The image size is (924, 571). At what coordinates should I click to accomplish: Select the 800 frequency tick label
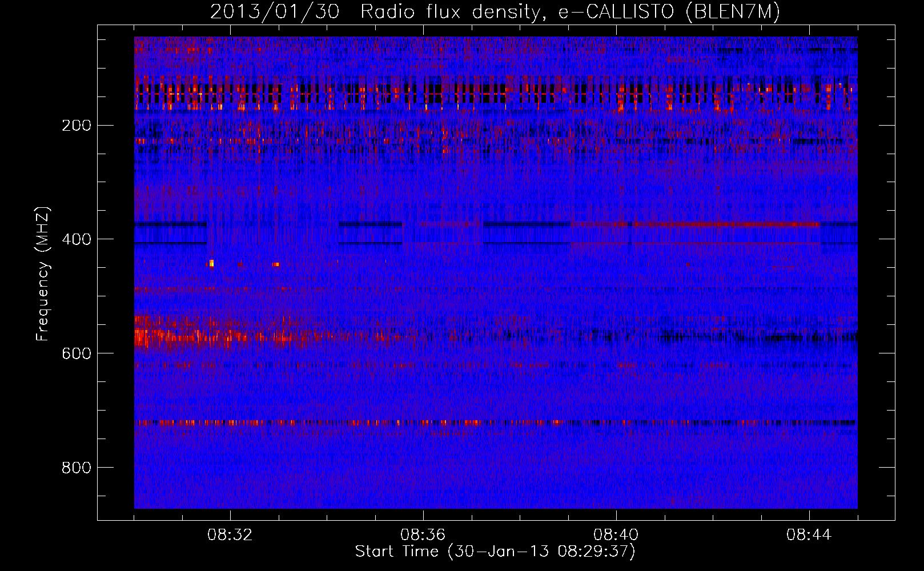[77, 468]
